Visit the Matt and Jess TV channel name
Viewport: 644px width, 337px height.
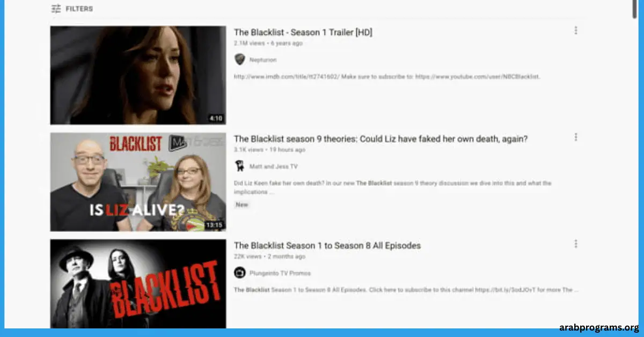coord(274,167)
